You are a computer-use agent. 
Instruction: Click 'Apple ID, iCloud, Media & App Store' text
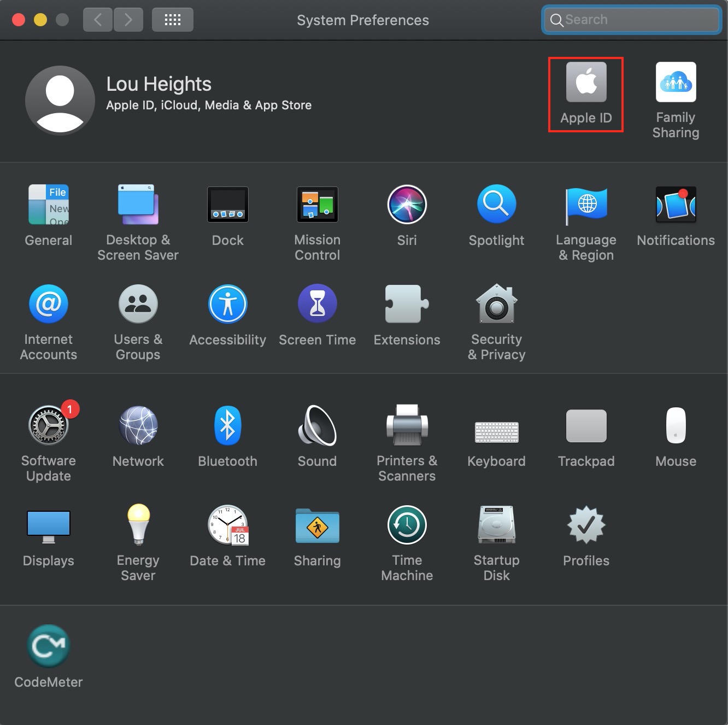click(x=209, y=105)
